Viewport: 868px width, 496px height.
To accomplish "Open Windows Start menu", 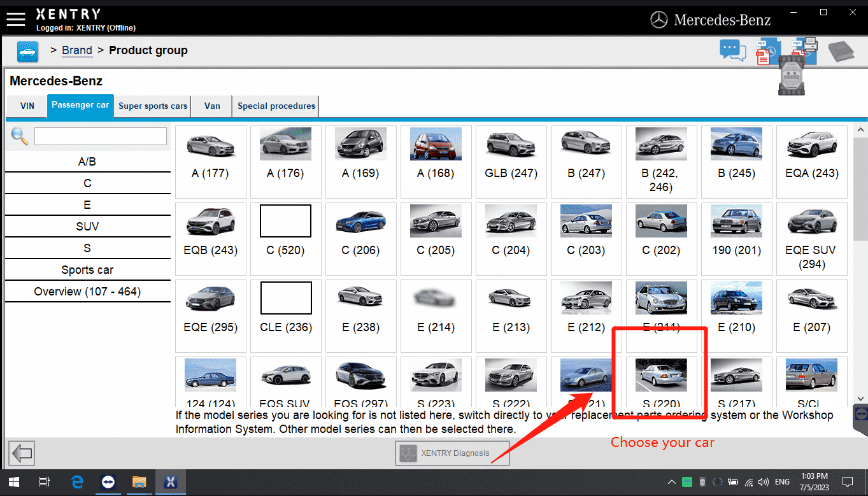I will point(13,483).
